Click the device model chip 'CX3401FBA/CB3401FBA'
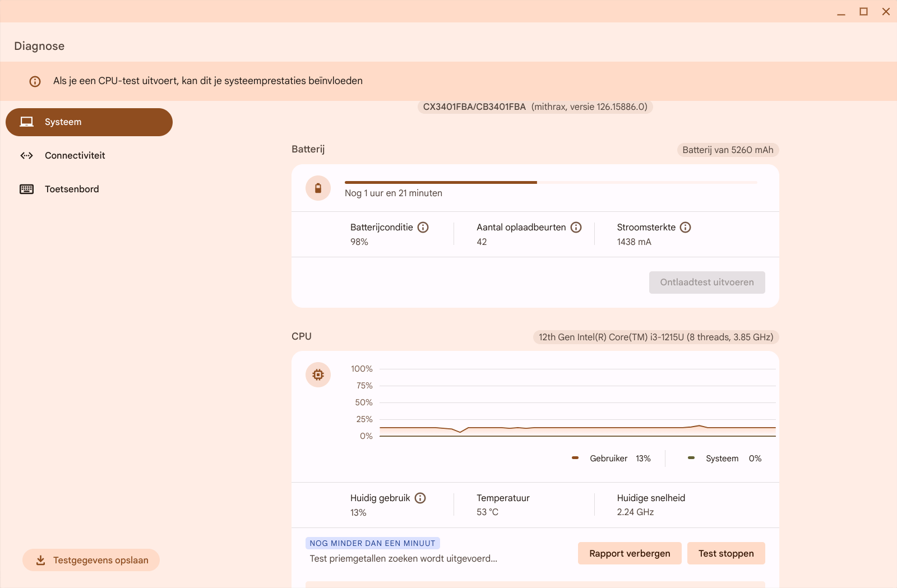Image resolution: width=897 pixels, height=588 pixels. coord(535,107)
